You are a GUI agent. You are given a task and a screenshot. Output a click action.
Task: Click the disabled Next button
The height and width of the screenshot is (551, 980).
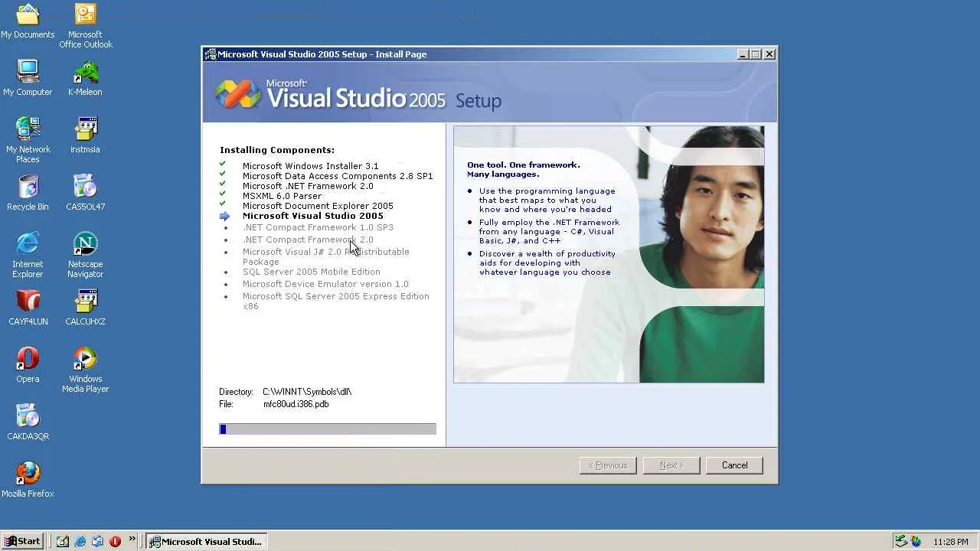(671, 465)
